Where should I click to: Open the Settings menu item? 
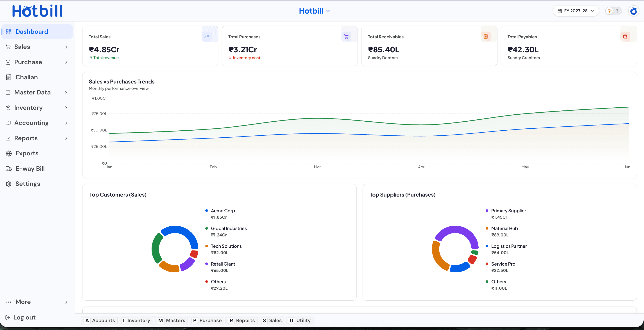coord(37,184)
